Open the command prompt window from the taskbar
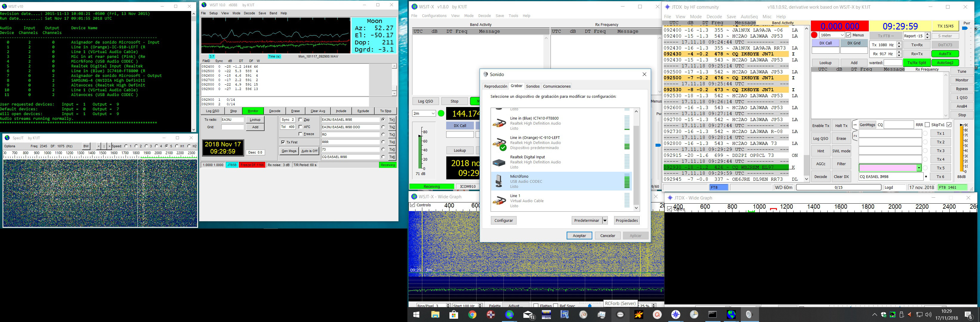Viewport: 980px width, 322px height. (712, 315)
